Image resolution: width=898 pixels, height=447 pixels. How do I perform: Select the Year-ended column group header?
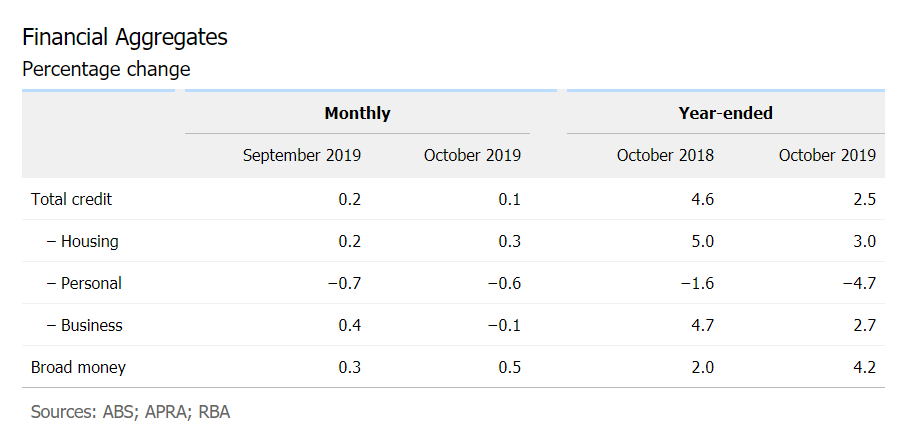[725, 113]
